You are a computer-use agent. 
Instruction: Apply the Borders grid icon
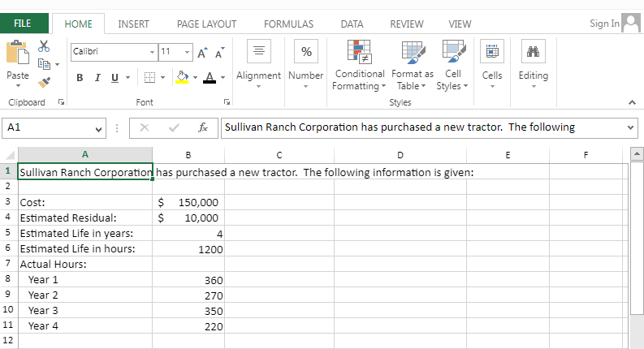pos(149,77)
